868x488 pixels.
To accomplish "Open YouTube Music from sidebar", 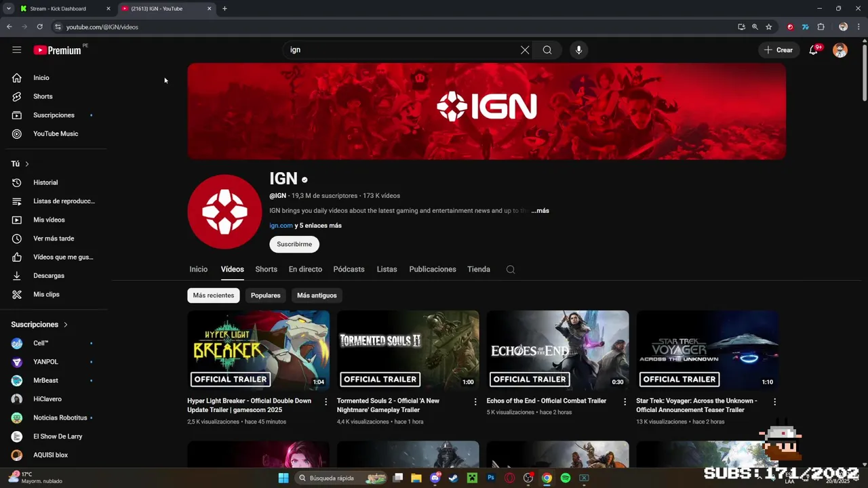I will [54, 134].
